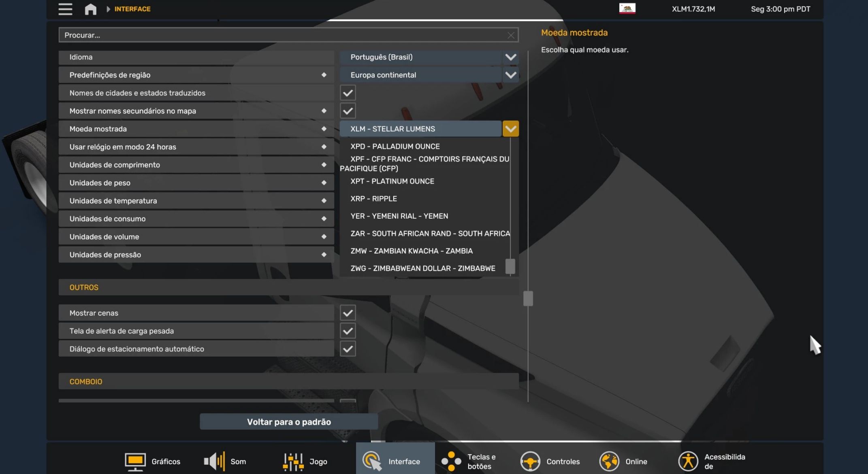
Task: Click Voltar para o padrão button
Action: click(289, 422)
